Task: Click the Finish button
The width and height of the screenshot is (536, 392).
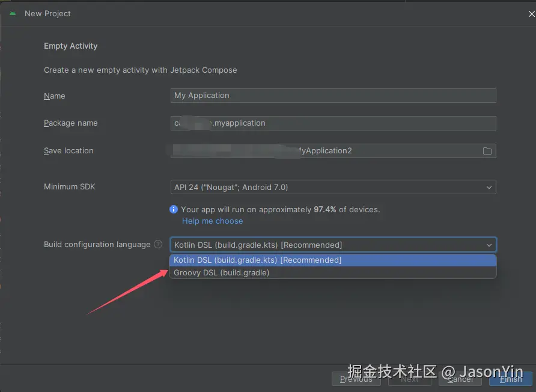Action: 511,379
